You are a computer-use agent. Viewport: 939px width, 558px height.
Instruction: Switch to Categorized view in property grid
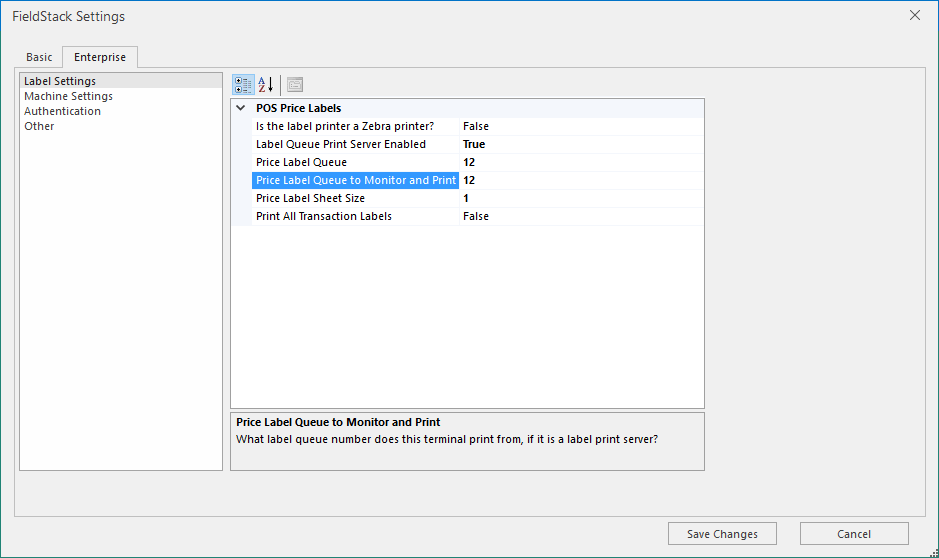tap(243, 84)
